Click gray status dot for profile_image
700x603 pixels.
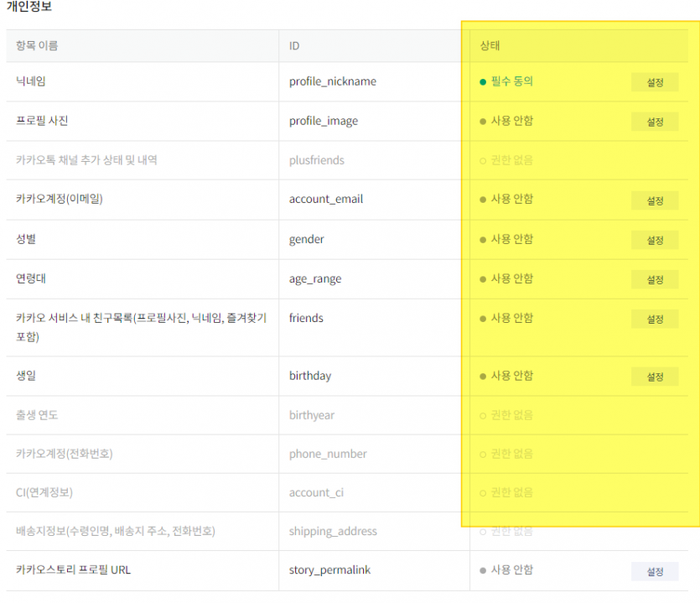pos(483,122)
